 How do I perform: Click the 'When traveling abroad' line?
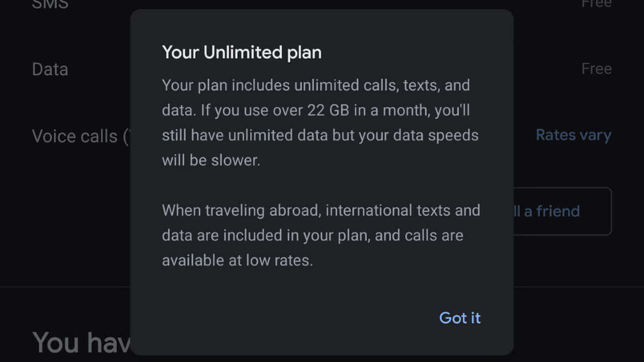(x=320, y=210)
